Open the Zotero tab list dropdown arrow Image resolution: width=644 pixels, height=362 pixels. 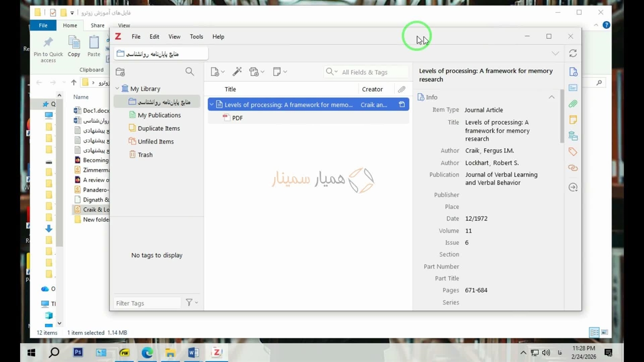555,53
